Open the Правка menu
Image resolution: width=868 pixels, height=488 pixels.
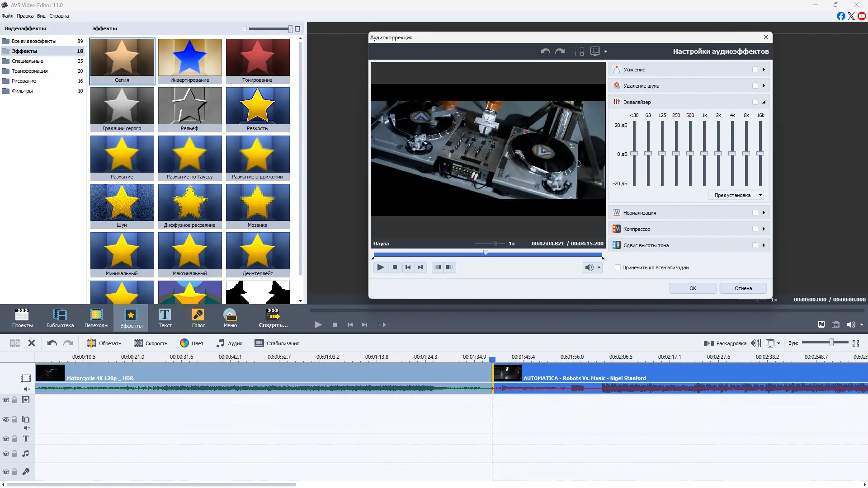click(25, 16)
